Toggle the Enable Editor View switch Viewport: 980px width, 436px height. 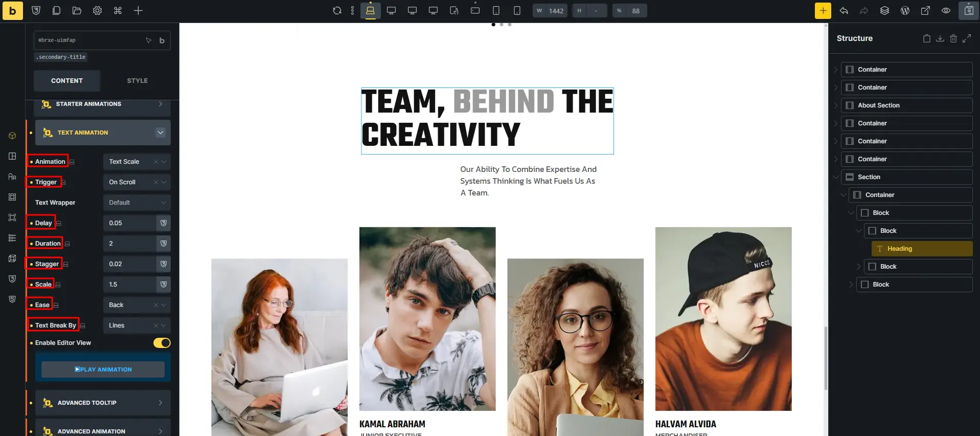162,343
